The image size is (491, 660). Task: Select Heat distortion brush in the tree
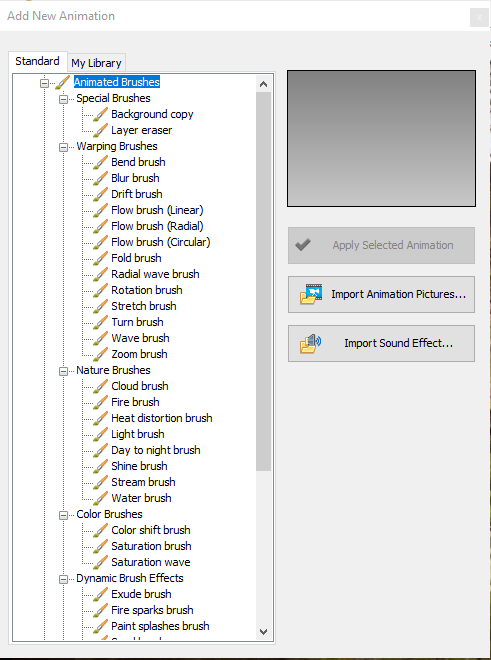[162, 418]
